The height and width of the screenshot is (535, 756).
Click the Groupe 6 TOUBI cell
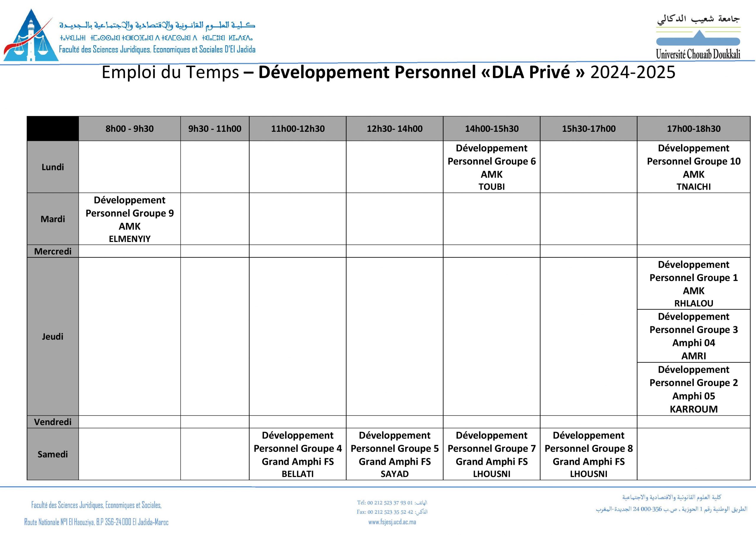click(492, 167)
